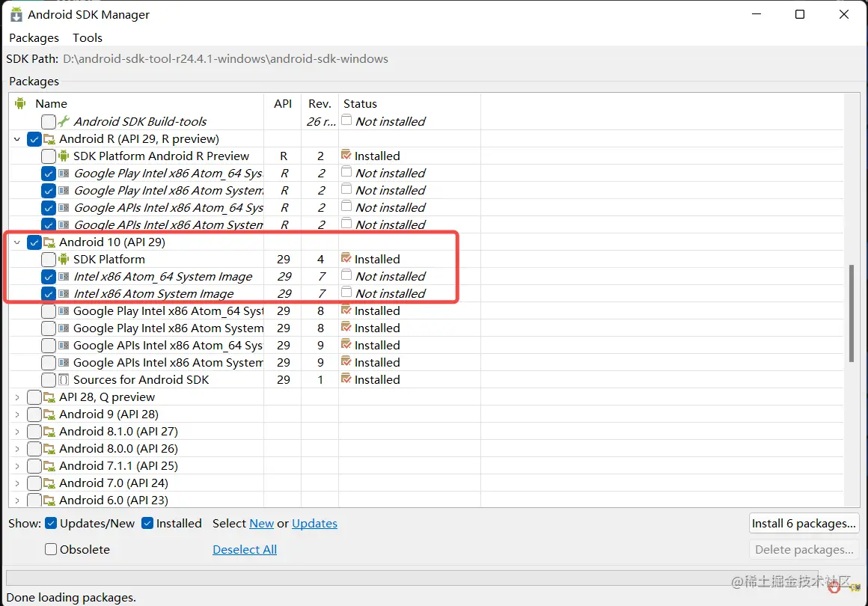Check the Android SDK Build-tools checkbox
This screenshot has height=606, width=868.
[49, 121]
